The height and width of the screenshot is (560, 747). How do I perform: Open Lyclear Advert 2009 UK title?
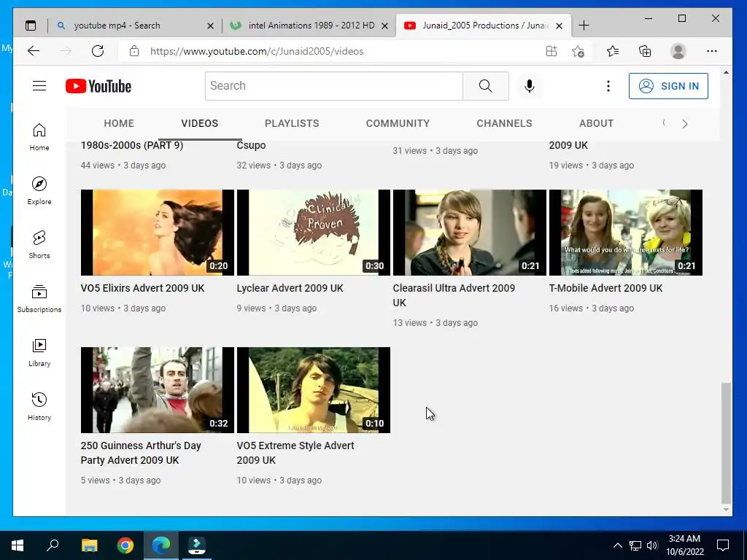click(x=290, y=288)
